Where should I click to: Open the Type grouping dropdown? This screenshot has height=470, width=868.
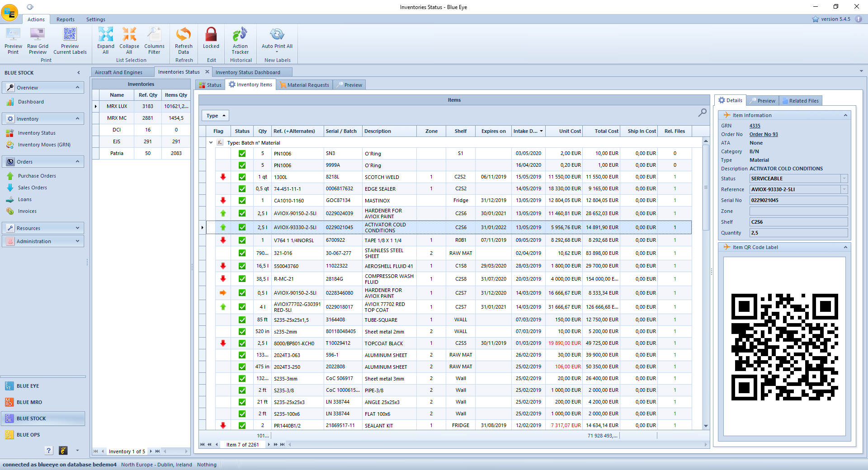coord(215,116)
